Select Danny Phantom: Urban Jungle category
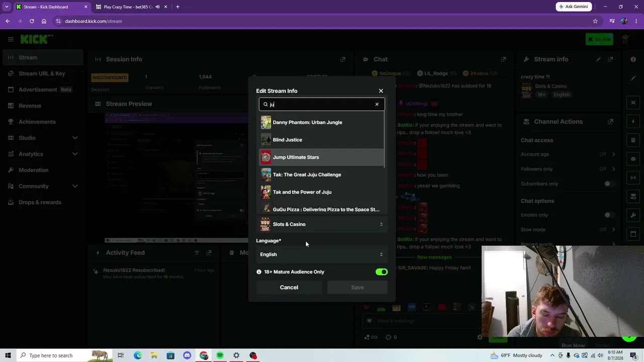Viewport: 644px width, 362px height. 321,122
